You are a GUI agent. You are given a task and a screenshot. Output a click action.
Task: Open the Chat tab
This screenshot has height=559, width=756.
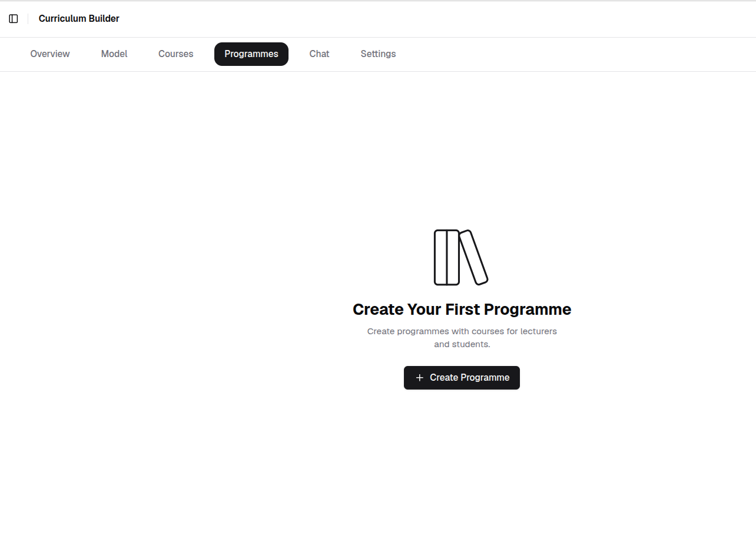[x=319, y=54]
